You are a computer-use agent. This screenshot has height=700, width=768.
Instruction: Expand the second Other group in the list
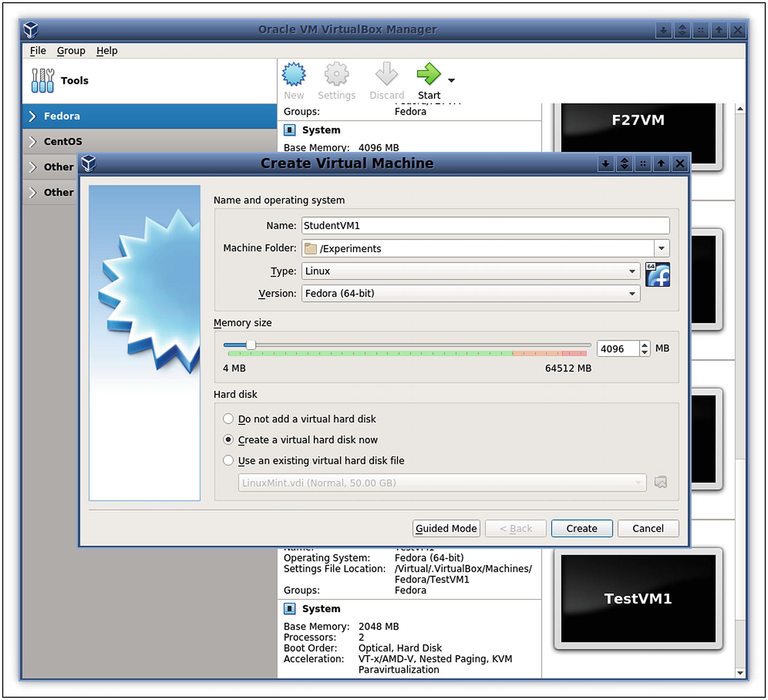coord(33,192)
